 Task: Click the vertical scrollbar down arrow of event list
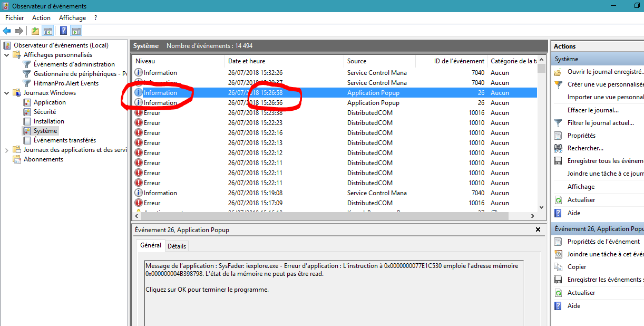point(541,207)
